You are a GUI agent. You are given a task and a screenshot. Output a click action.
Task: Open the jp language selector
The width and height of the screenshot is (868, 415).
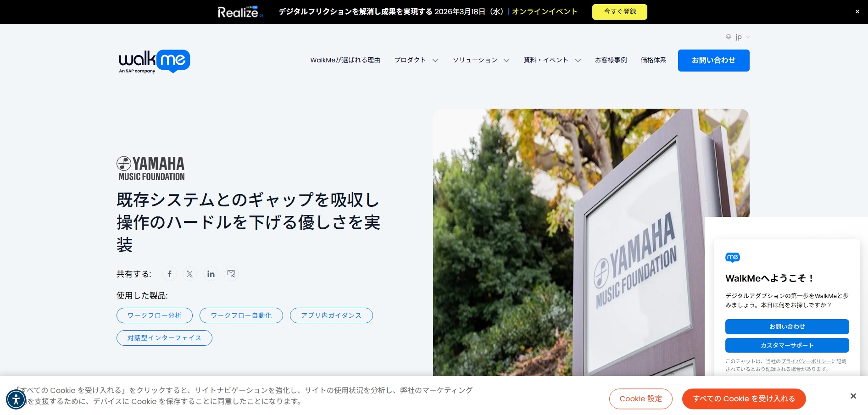(739, 37)
